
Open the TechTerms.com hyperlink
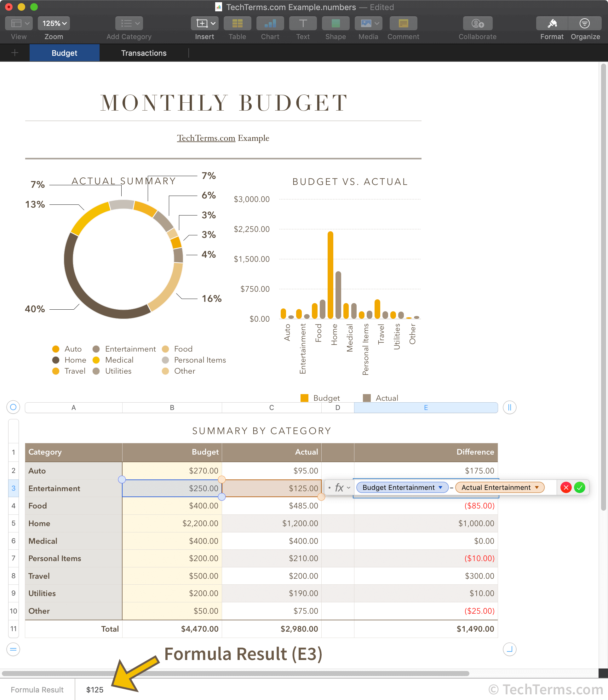tap(206, 138)
